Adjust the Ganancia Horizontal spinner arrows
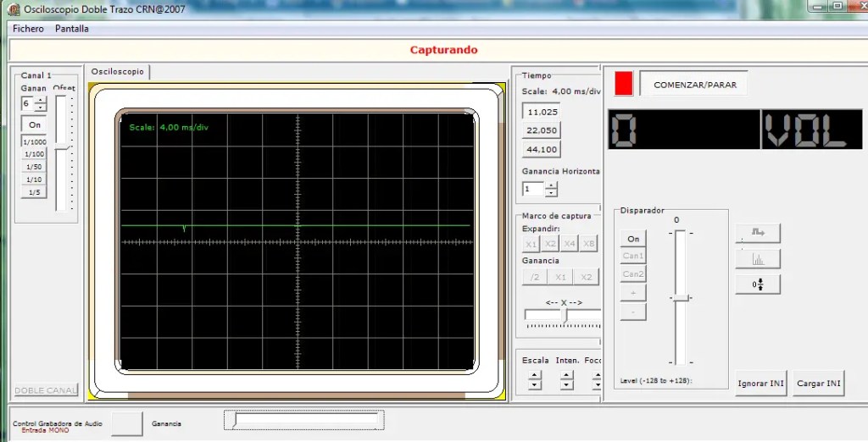868x442 pixels. [x=552, y=190]
